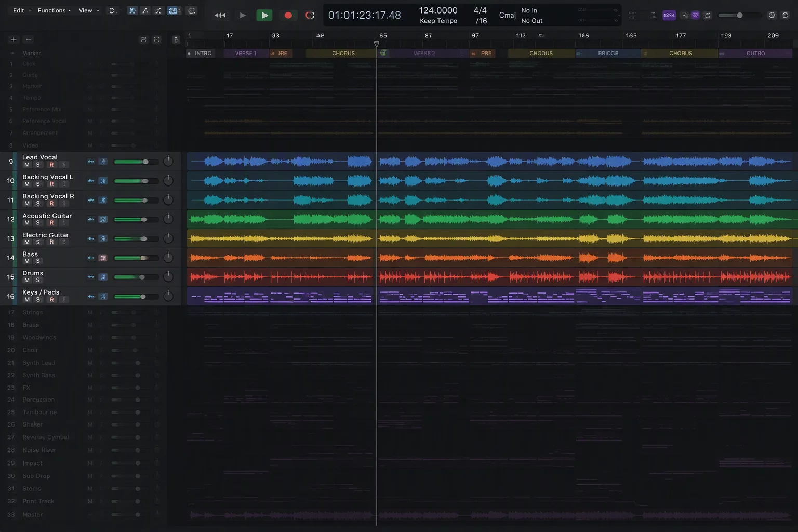This screenshot has height=532, width=798.
Task: Select the BRIDGE arrangement marker
Action: (608, 53)
